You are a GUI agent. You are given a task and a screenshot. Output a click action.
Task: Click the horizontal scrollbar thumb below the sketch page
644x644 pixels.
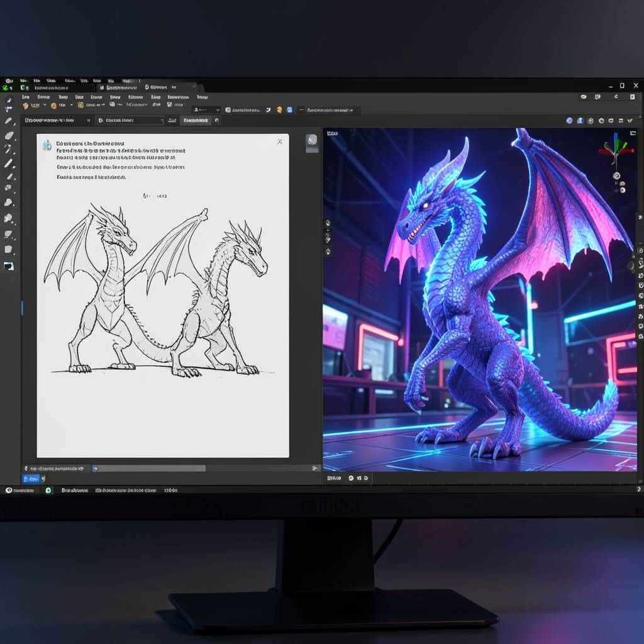150,468
